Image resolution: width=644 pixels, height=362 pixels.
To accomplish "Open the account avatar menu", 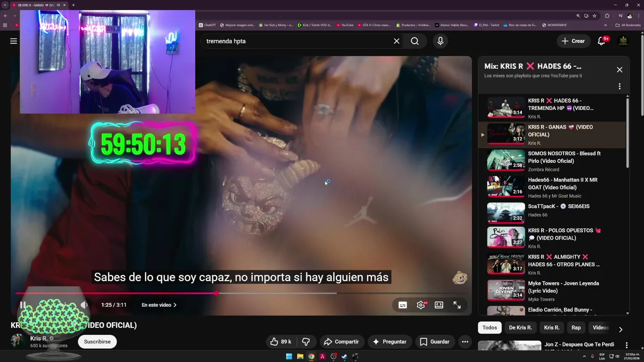I will click(x=623, y=41).
